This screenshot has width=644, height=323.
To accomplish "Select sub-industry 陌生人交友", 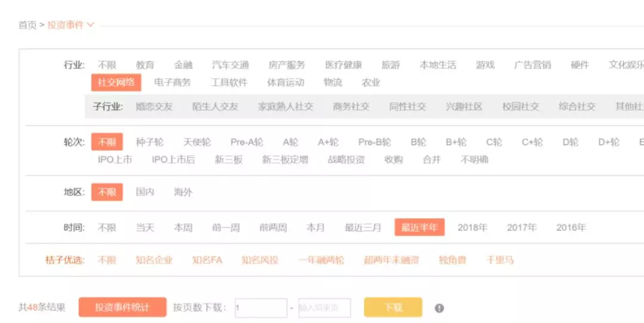I will point(215,106).
